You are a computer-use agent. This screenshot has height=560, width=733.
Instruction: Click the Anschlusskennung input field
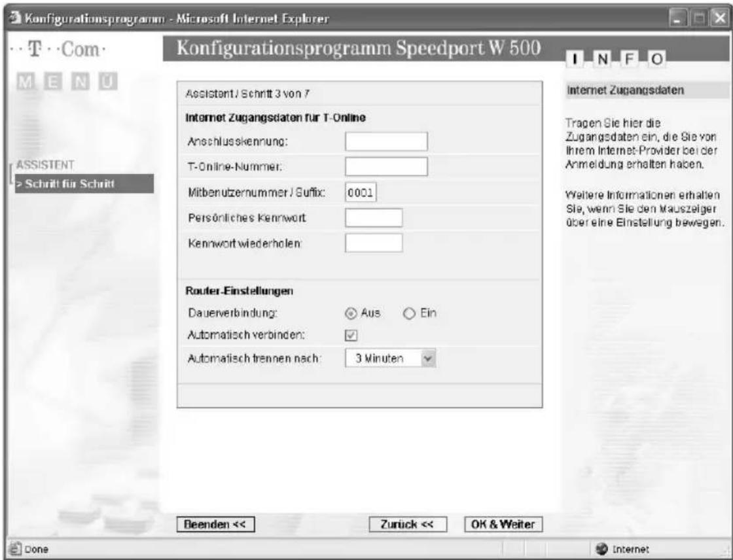pos(386,141)
